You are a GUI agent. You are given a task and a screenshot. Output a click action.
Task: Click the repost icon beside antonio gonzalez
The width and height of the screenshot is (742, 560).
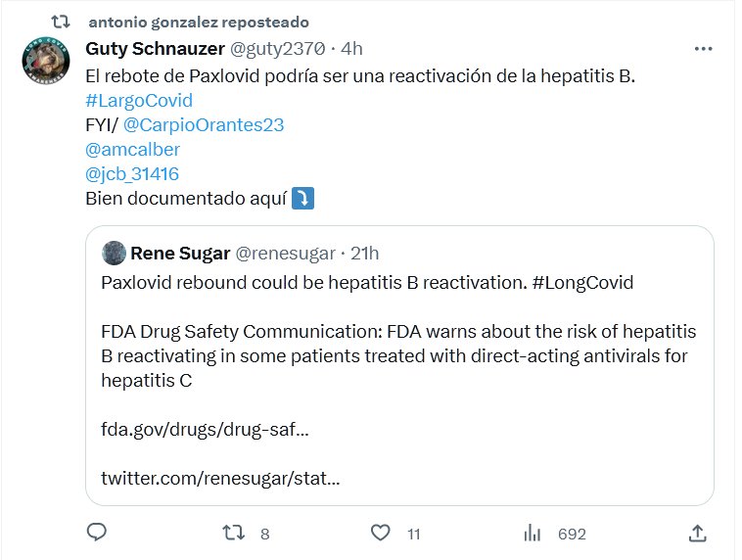(61, 22)
